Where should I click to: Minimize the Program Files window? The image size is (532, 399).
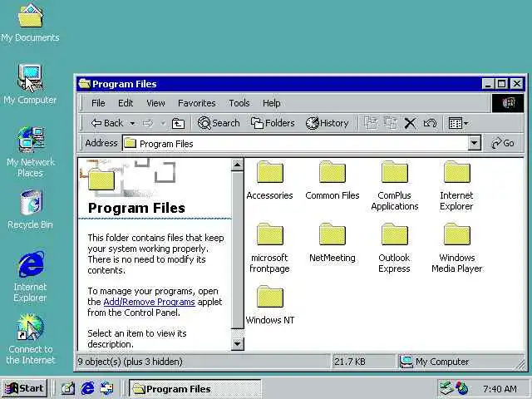[x=488, y=84]
